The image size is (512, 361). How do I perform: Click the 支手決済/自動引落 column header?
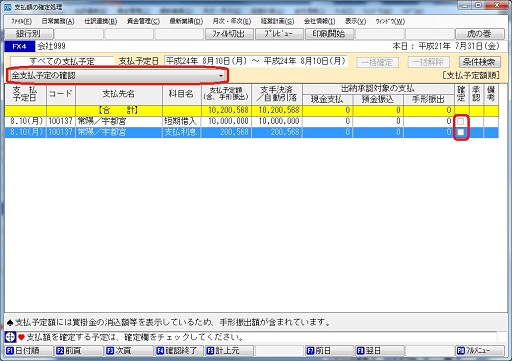pos(277,94)
